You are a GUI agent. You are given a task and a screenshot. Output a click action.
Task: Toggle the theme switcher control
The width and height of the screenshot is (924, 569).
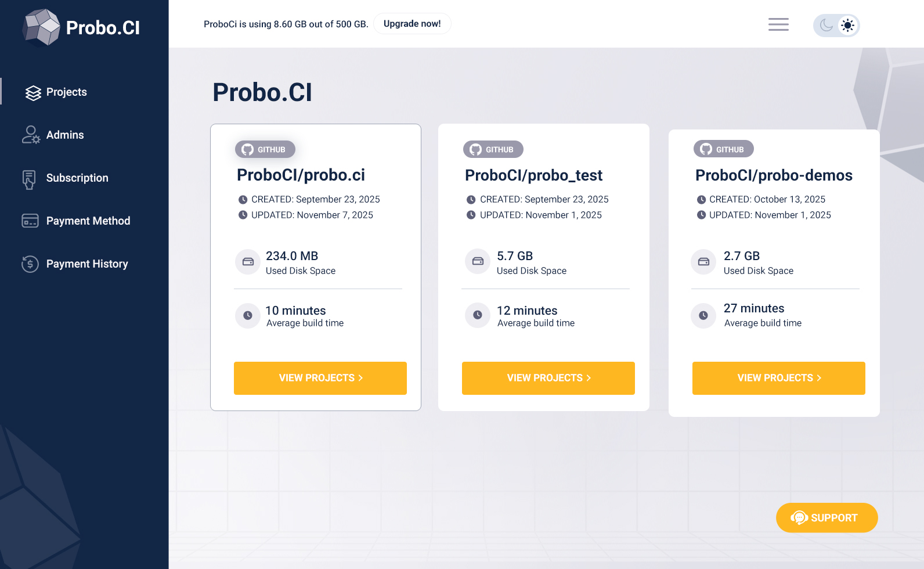coord(836,25)
